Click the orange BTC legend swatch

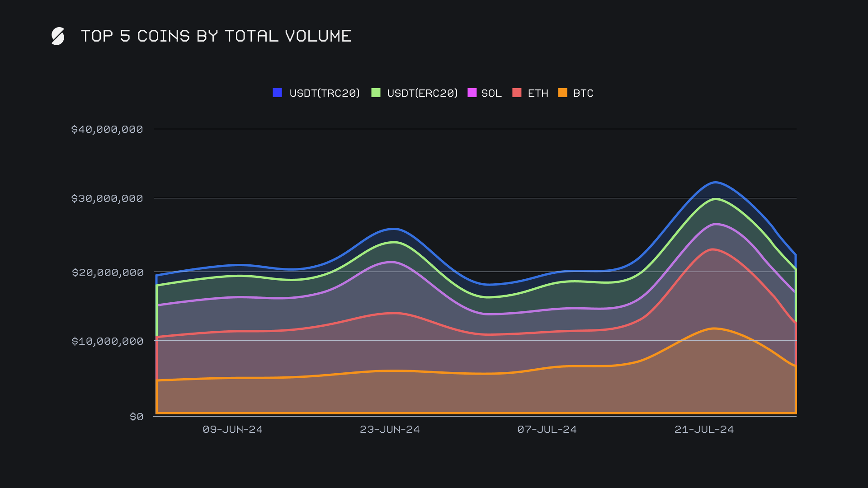point(563,93)
